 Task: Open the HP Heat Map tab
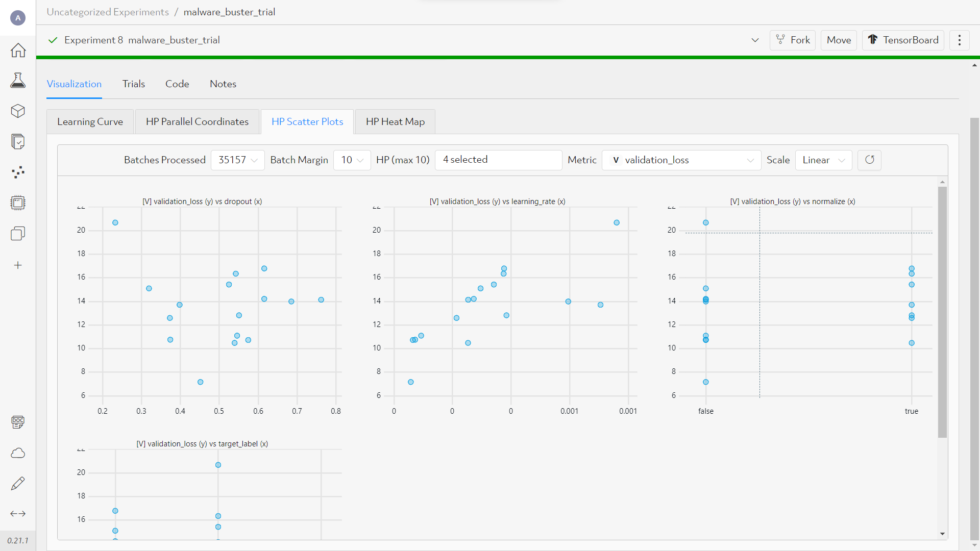point(395,121)
